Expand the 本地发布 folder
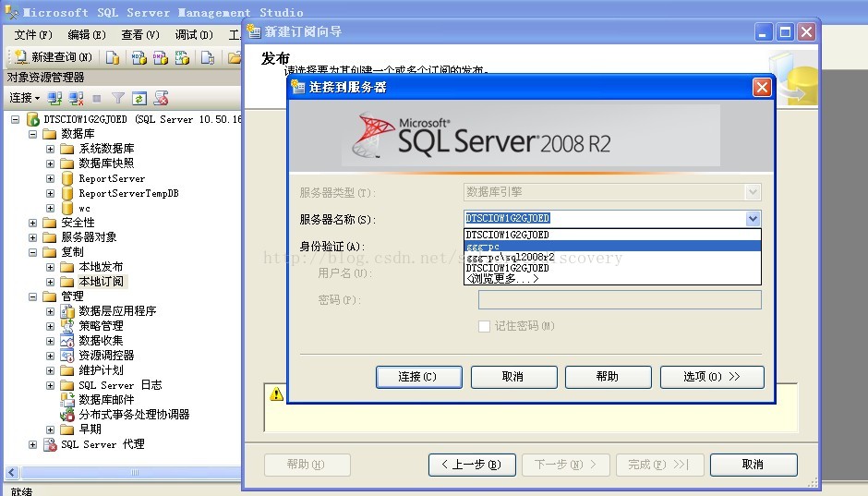This screenshot has width=868, height=496. point(51,267)
